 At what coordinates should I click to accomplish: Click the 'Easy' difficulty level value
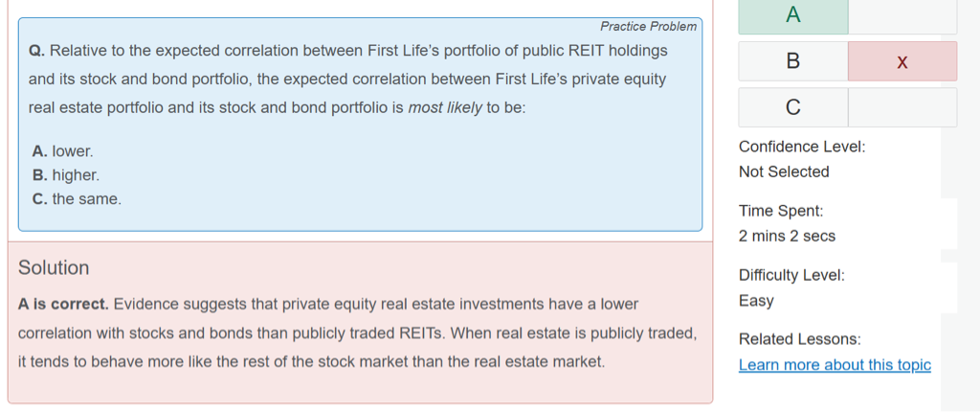click(x=756, y=300)
